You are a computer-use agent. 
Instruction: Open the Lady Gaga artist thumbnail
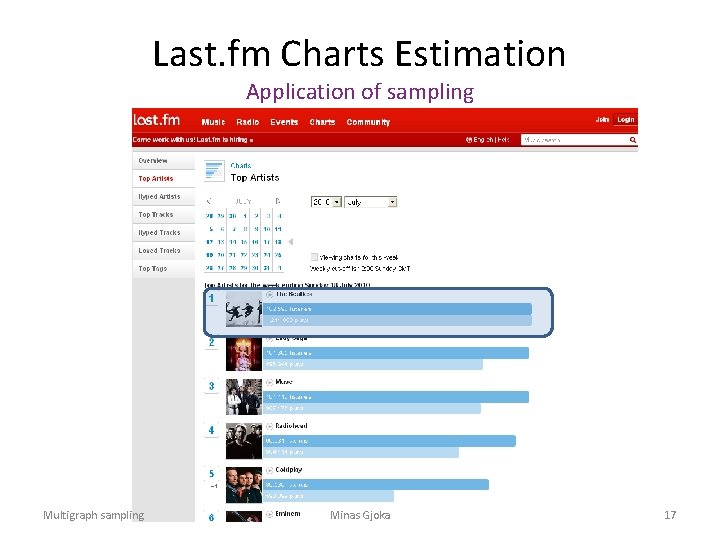tap(244, 354)
